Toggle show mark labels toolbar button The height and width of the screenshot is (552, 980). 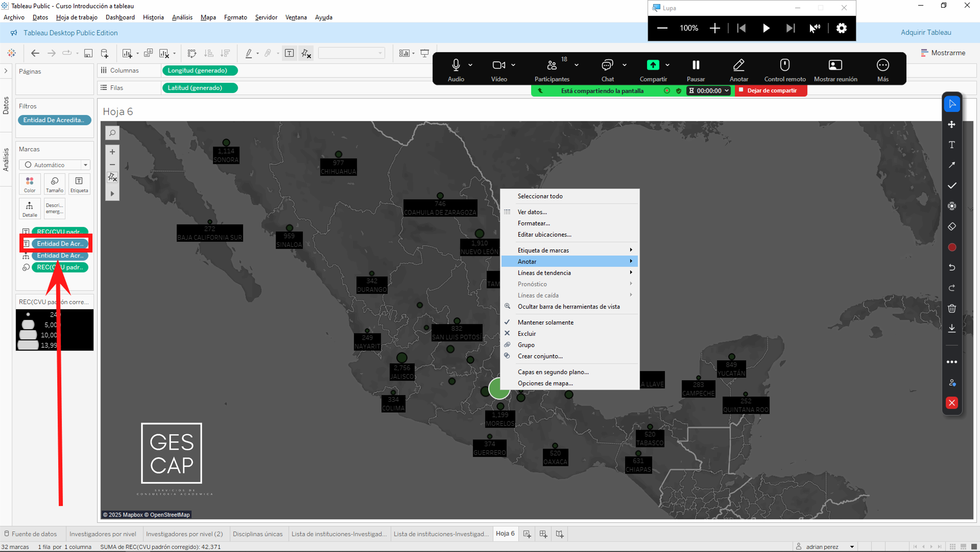pyautogui.click(x=289, y=53)
